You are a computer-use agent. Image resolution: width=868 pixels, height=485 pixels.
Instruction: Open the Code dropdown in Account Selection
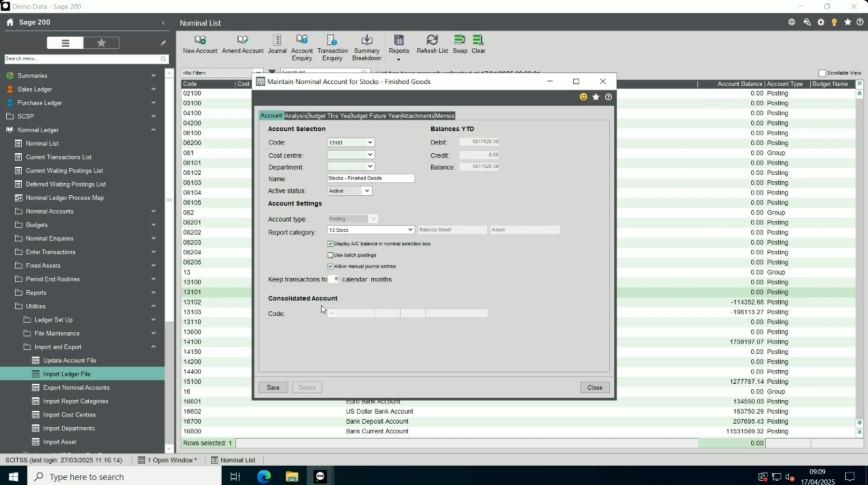point(370,143)
